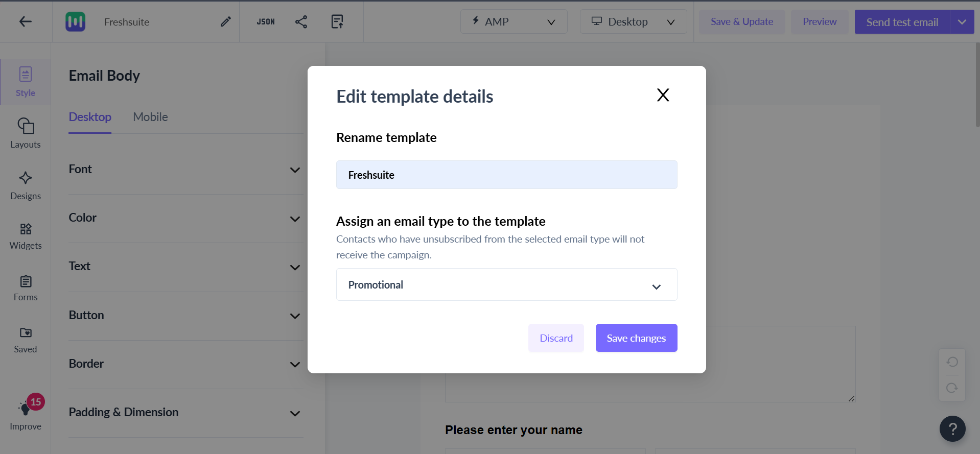Open the Designs sidebar panel
980x454 pixels.
26,186
